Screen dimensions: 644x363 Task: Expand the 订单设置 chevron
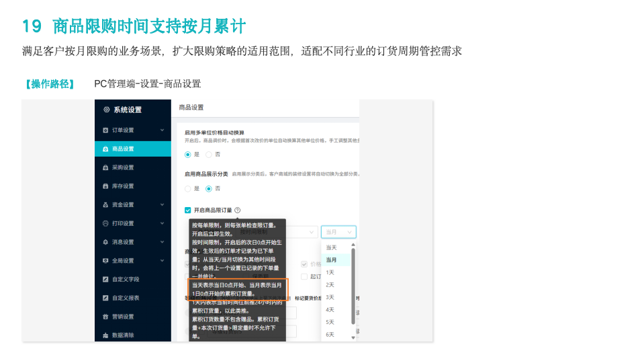coord(163,130)
